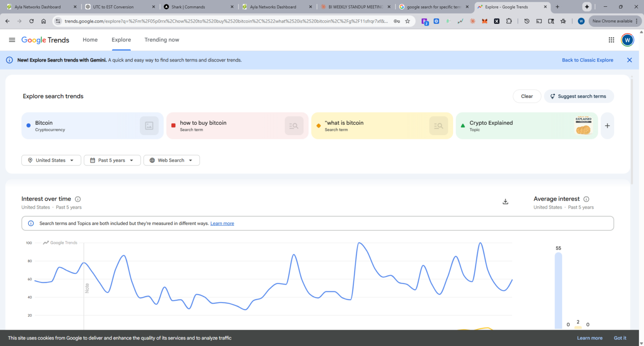Click Back to Classic Explore link
Image resolution: width=644 pixels, height=346 pixels.
click(587, 60)
